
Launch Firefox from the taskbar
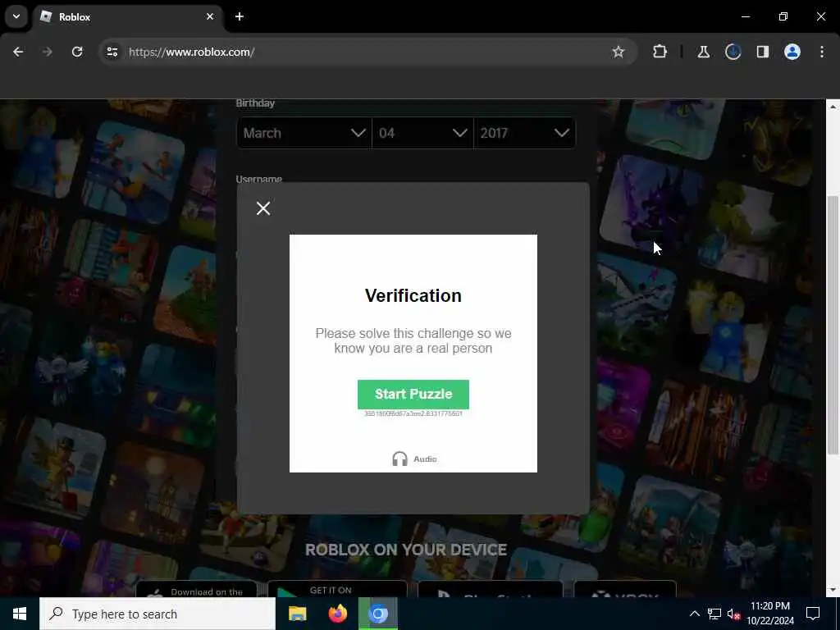click(337, 614)
